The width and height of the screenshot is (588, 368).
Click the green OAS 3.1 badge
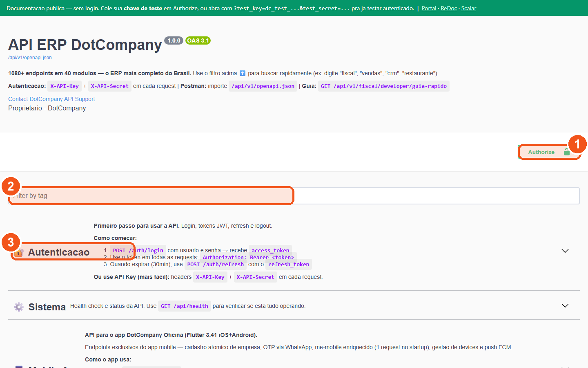(x=198, y=40)
